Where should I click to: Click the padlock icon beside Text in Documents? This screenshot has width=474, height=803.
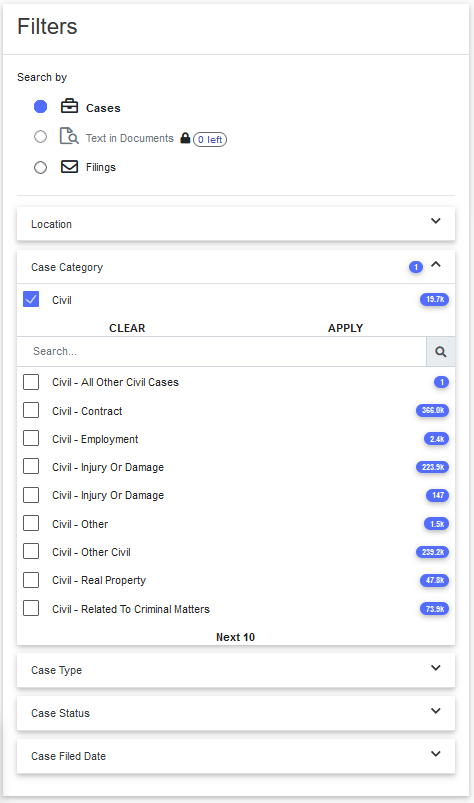pyautogui.click(x=185, y=138)
